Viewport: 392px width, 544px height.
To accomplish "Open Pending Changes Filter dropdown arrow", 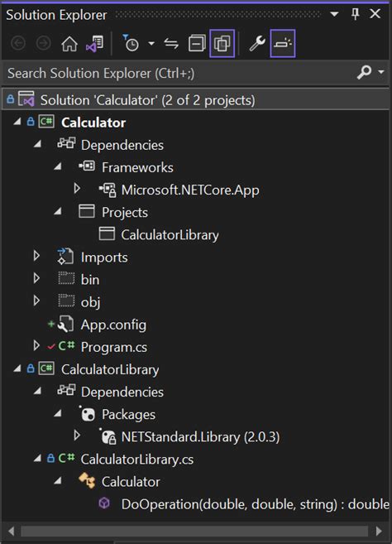I will pos(151,44).
